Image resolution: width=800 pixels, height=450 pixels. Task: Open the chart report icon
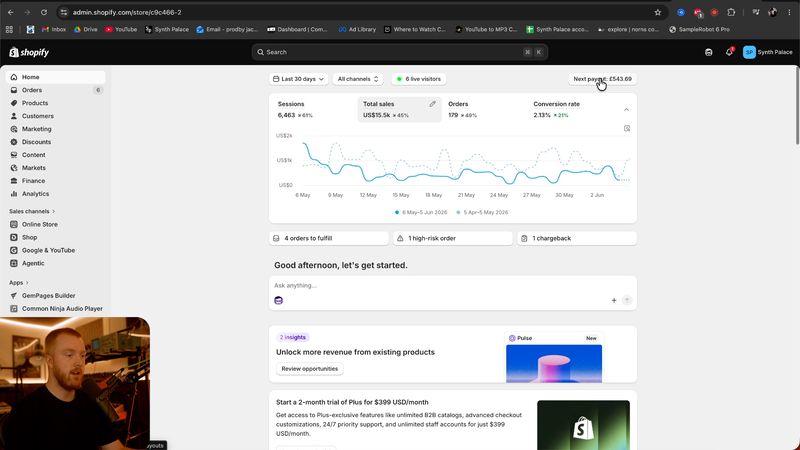pyautogui.click(x=627, y=129)
